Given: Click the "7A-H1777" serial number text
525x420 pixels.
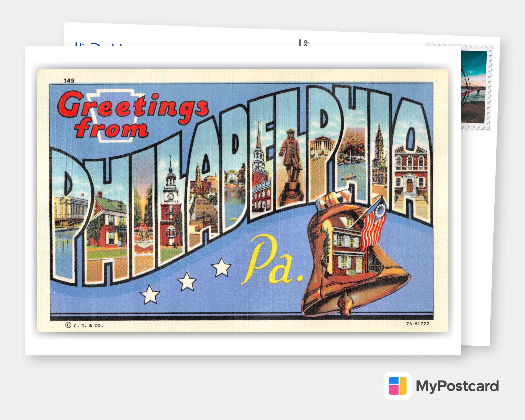Looking at the screenshot, I should pos(418,323).
